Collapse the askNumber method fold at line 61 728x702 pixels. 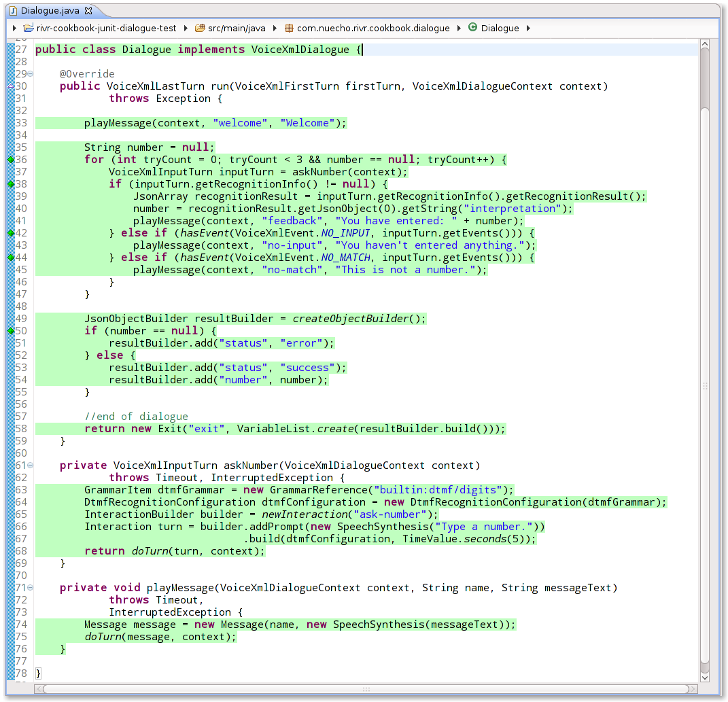[29, 465]
